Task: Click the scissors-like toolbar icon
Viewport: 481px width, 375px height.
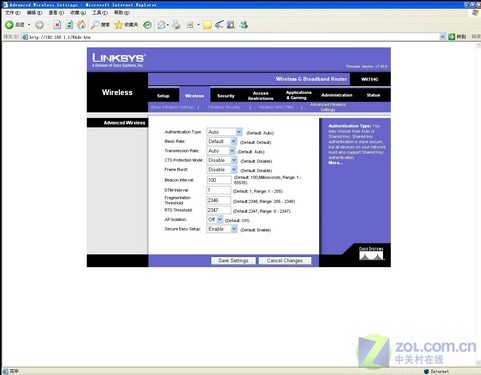Action: point(219,25)
